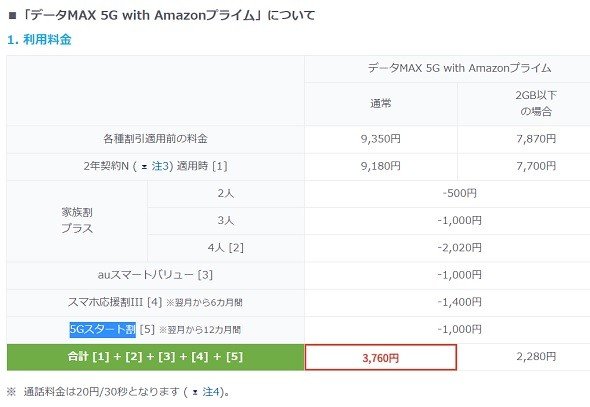Click the arrow icon before 注3
The height and width of the screenshot is (407, 590).
[144, 167]
